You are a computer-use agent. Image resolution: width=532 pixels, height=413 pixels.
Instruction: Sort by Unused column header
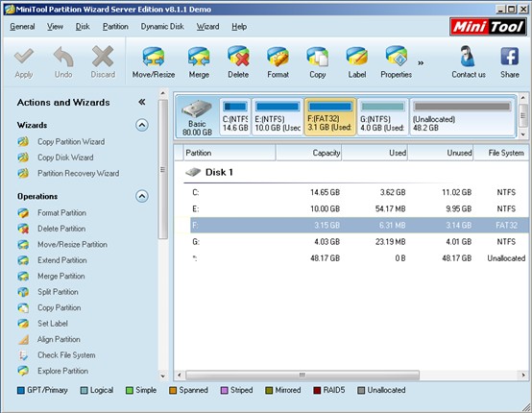click(441, 153)
